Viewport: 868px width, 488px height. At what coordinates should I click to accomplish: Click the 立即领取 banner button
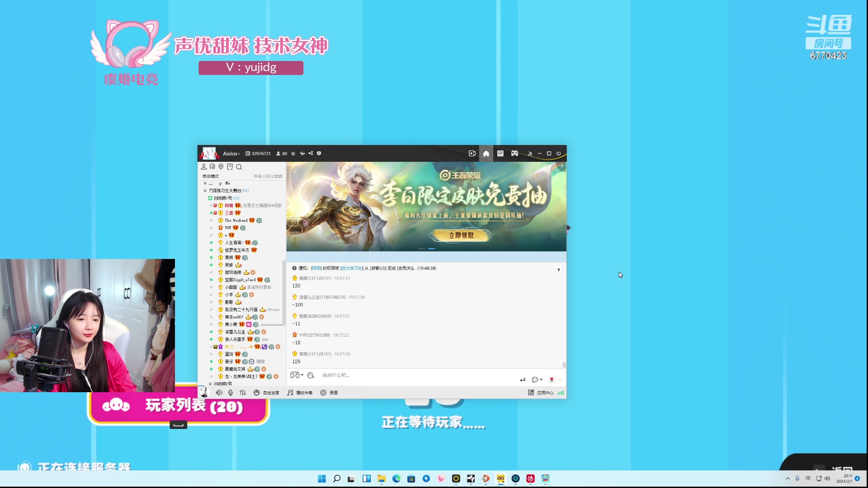pyautogui.click(x=461, y=235)
